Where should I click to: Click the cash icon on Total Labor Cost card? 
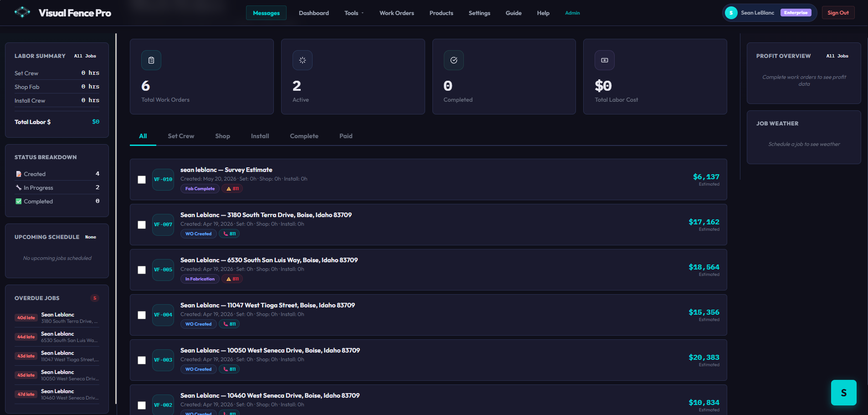pyautogui.click(x=605, y=60)
